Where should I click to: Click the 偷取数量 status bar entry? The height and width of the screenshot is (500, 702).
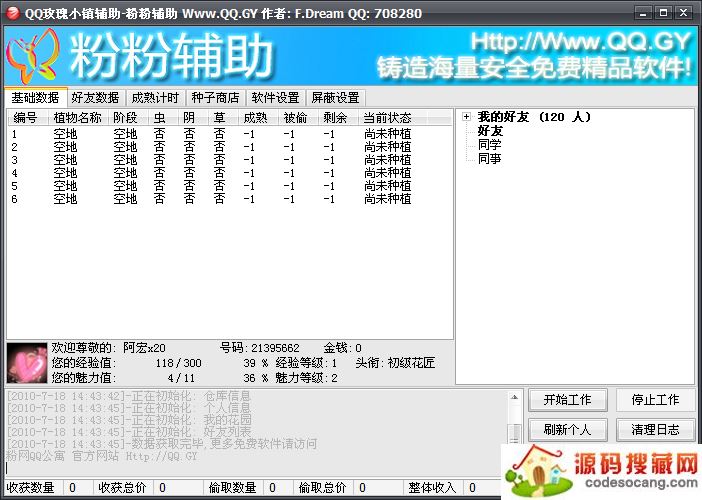[232, 487]
